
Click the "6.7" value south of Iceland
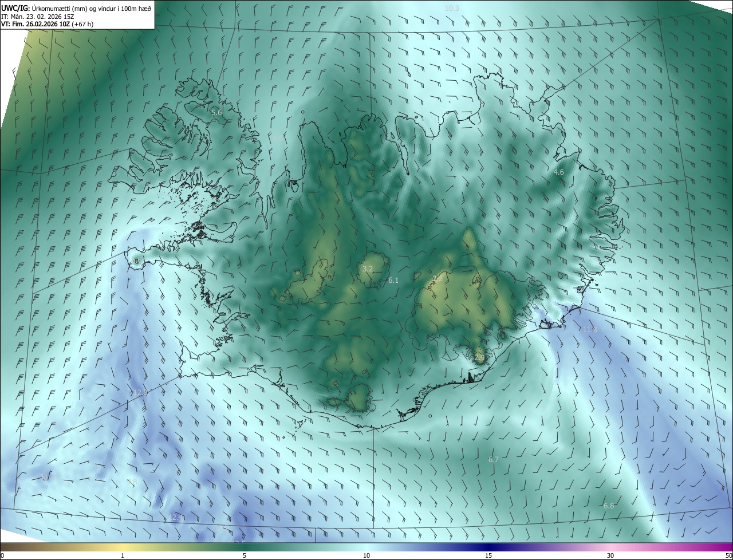point(493,459)
